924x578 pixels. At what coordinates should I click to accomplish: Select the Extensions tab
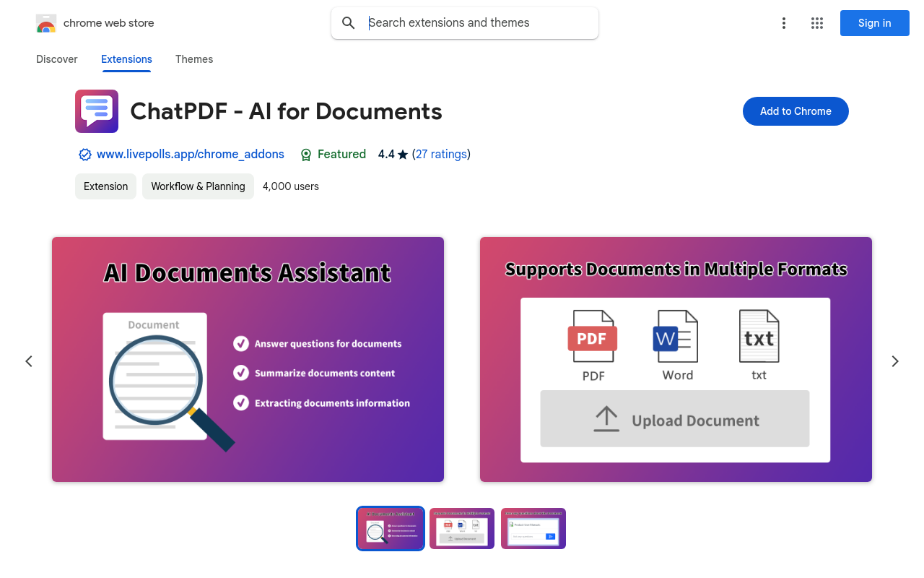(x=126, y=59)
